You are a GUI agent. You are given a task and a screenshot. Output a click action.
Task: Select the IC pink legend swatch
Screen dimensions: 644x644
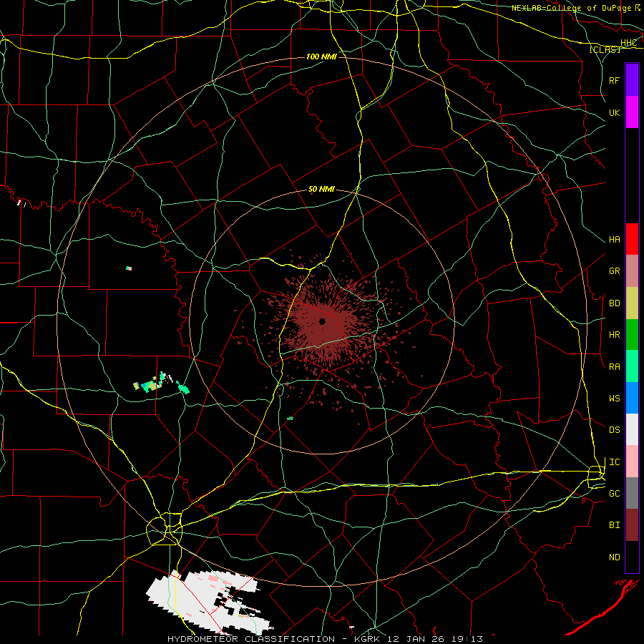pyautogui.click(x=632, y=462)
